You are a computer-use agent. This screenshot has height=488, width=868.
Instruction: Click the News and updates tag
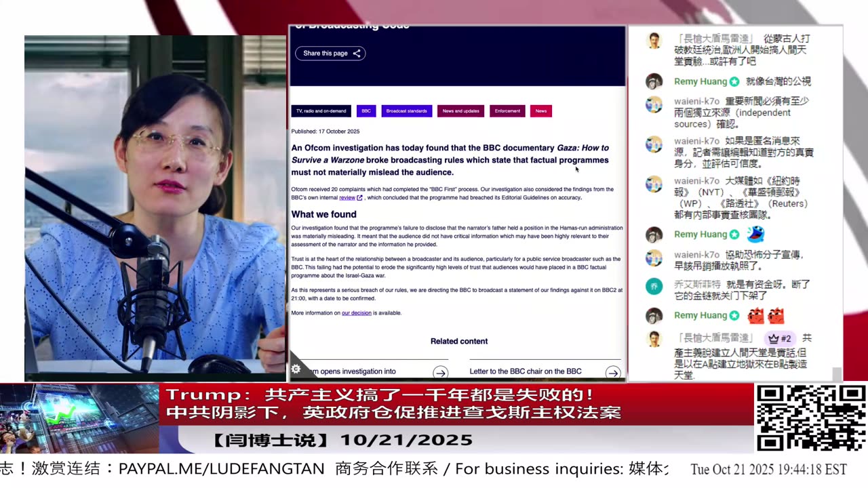click(460, 110)
